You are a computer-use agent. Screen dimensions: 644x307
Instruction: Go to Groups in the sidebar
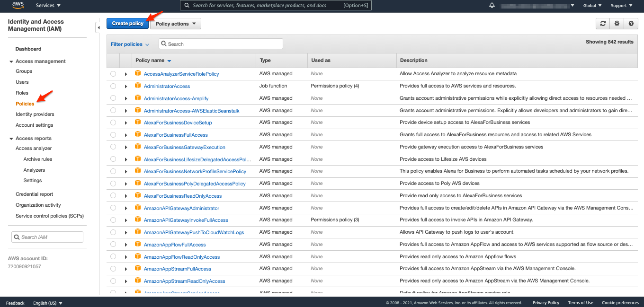coord(24,71)
